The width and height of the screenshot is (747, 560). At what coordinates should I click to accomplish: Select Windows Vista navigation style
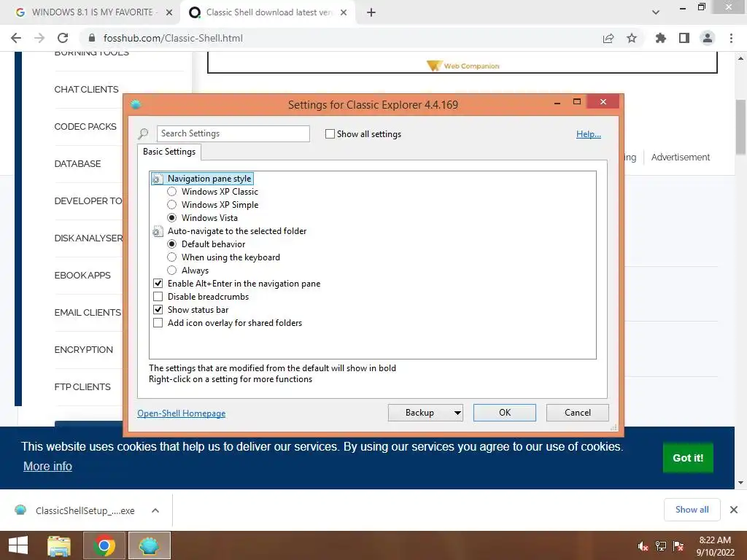(172, 217)
